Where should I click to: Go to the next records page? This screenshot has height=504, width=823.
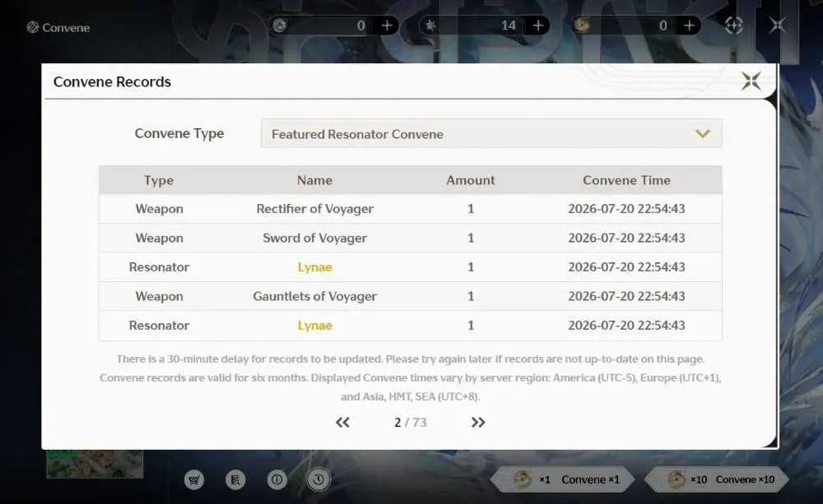pyautogui.click(x=477, y=422)
